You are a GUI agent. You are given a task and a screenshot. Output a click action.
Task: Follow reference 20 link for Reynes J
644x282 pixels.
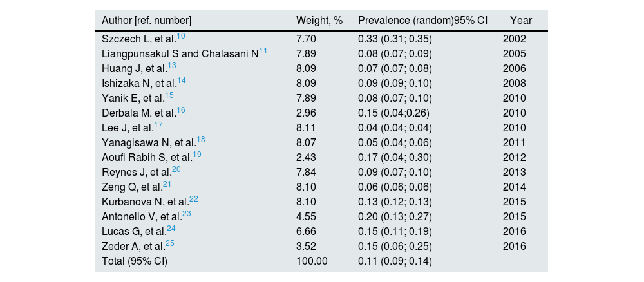click(x=176, y=169)
